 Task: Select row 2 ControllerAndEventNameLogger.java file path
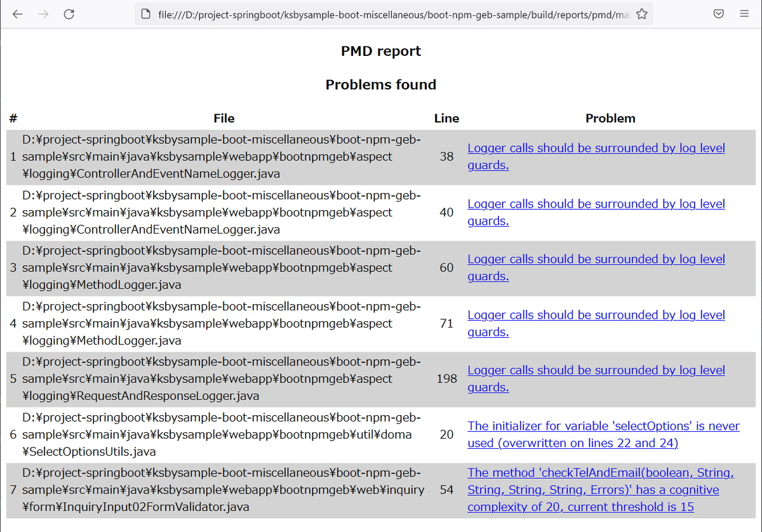[x=222, y=212]
